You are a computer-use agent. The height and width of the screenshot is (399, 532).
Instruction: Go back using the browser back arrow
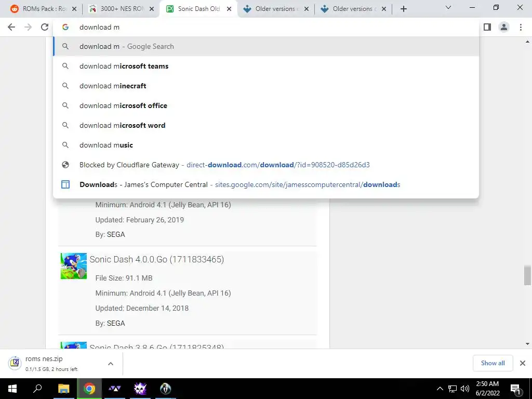pyautogui.click(x=11, y=27)
